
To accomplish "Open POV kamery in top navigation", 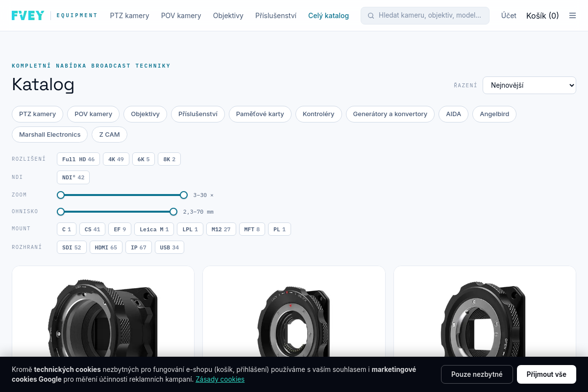I will pos(181,16).
